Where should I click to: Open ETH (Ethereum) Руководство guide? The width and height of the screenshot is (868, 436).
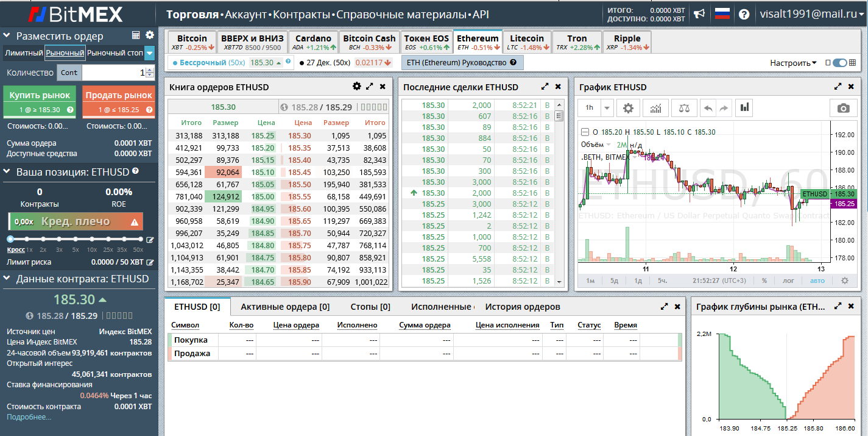pyautogui.click(x=462, y=62)
